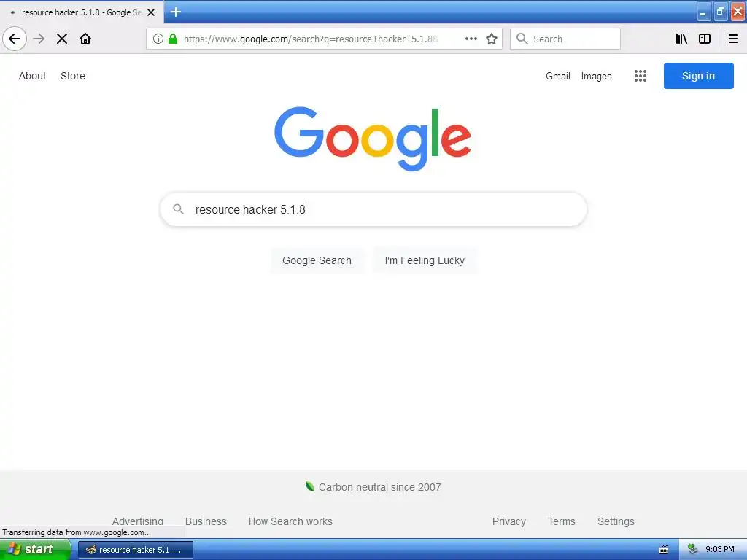
Task: Click the keyboard icon in taskbar
Action: (664, 550)
